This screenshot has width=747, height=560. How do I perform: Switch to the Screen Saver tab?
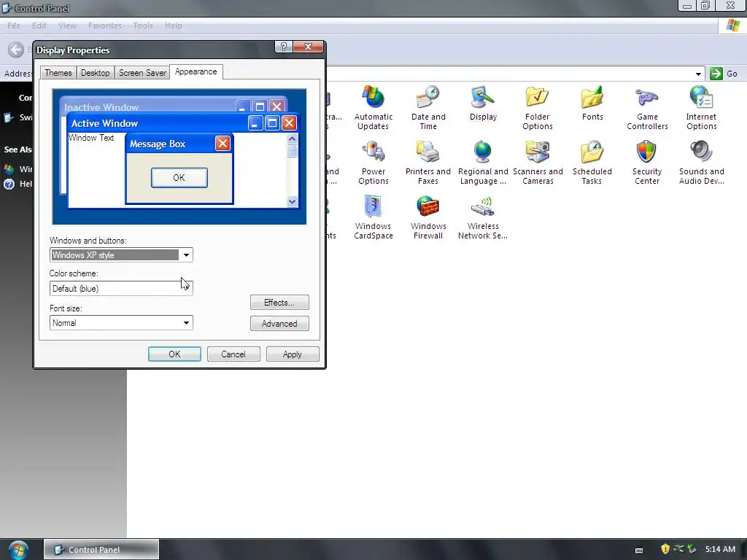click(x=142, y=73)
